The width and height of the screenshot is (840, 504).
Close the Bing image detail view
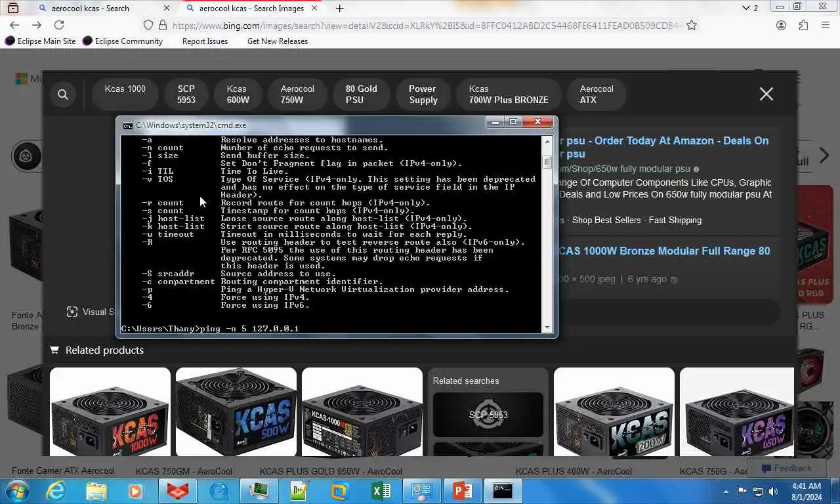click(766, 94)
